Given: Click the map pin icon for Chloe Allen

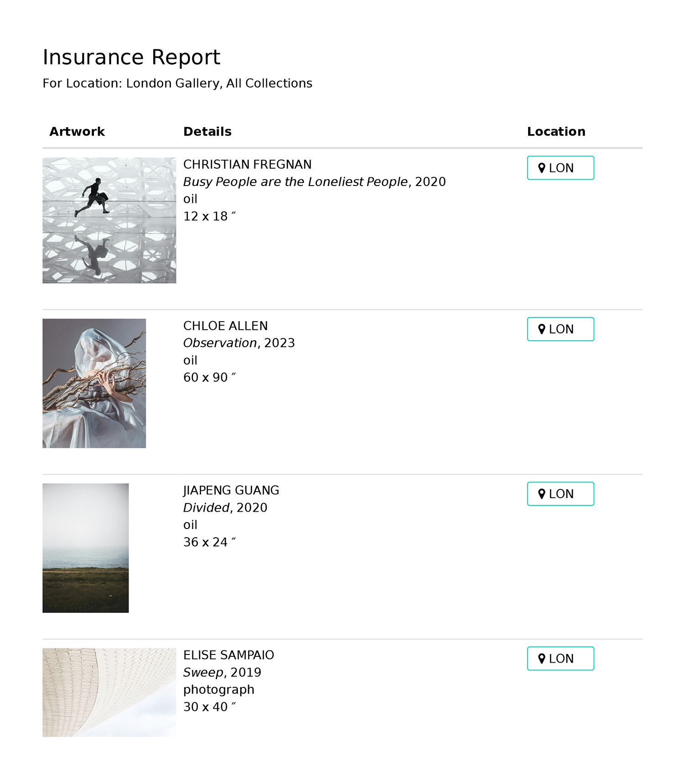Looking at the screenshot, I should pyautogui.click(x=541, y=329).
